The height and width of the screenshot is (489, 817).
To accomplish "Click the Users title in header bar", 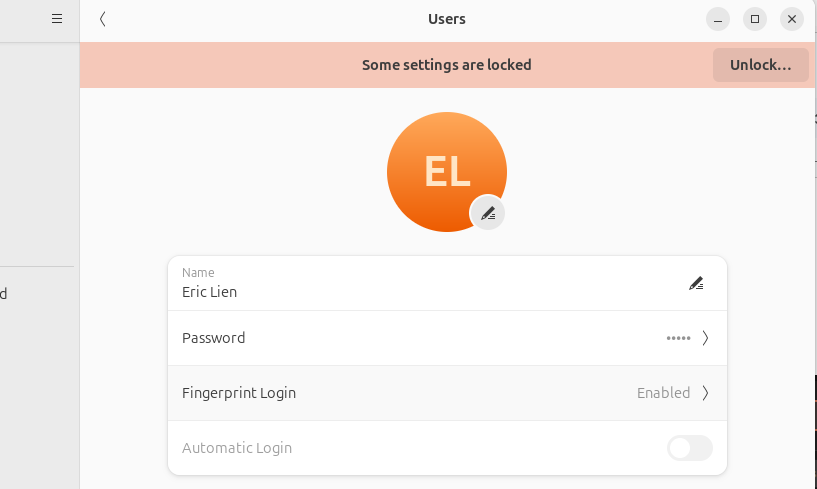I will (447, 19).
